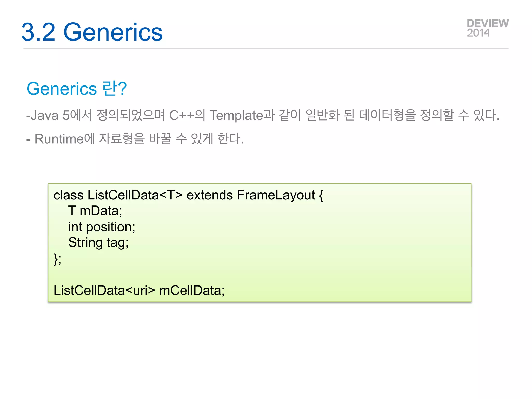The image size is (532, 399).
Task: Click "class" keyword in the code box
Action: 68,195
